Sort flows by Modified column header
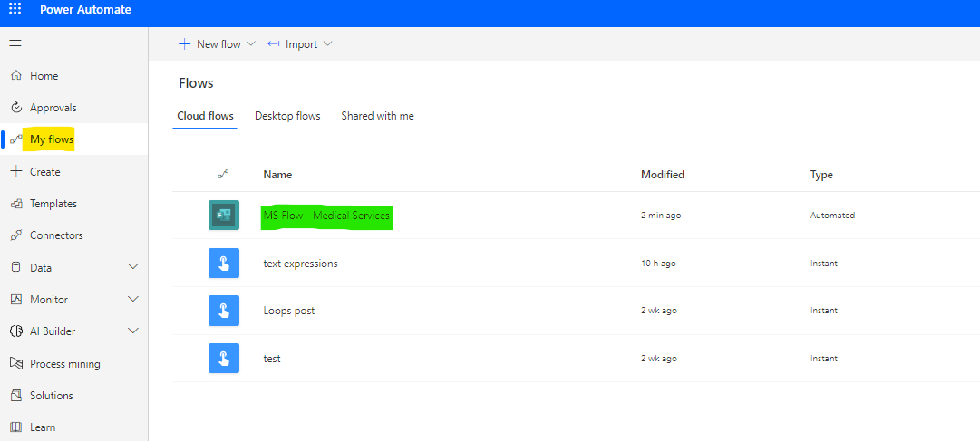Screen dimensions: 980x441 663,175
